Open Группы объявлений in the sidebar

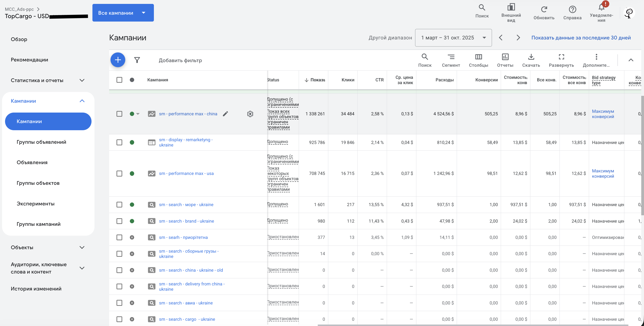(42, 142)
